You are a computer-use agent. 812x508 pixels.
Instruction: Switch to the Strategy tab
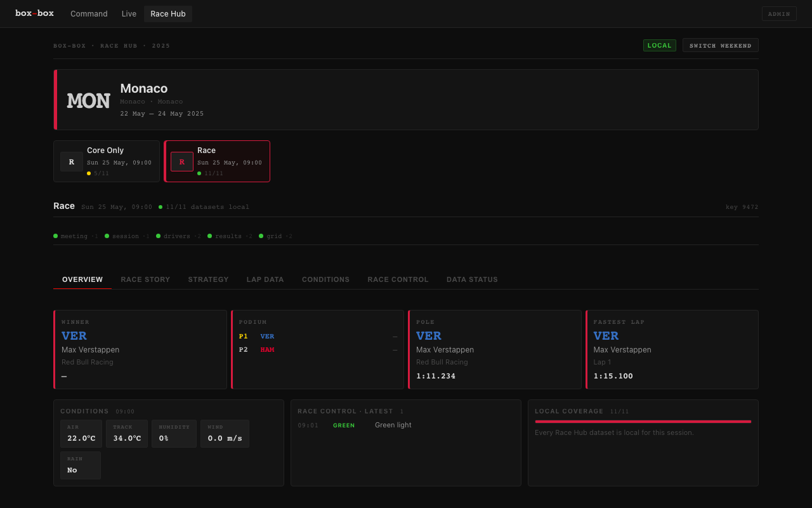click(x=208, y=279)
